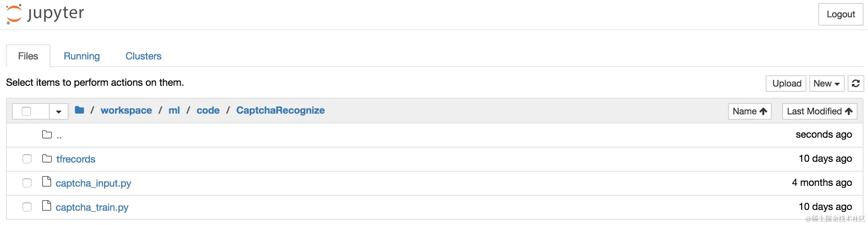Screen dimensions: 868x225
Task: Click the Jupyter logo icon
Action: tap(14, 14)
